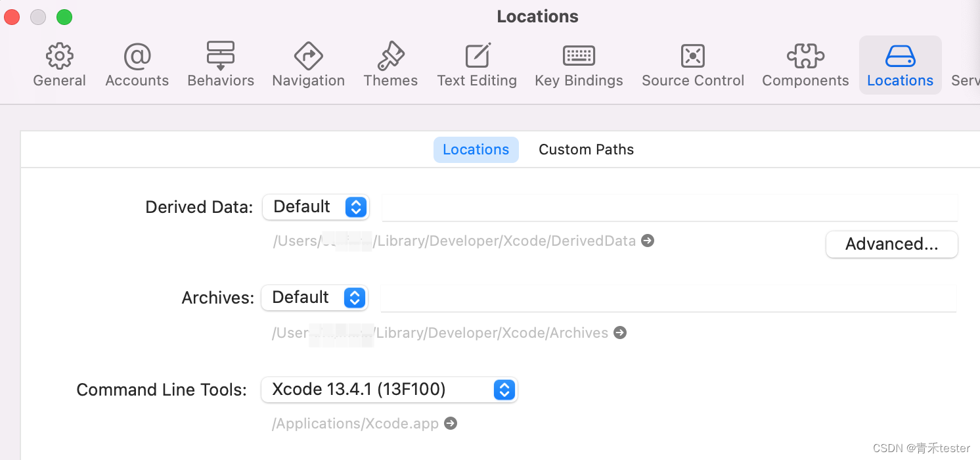Viewport: 980px width, 460px height.
Task: Reveal Archives folder via arrow icon
Action: 620,333
